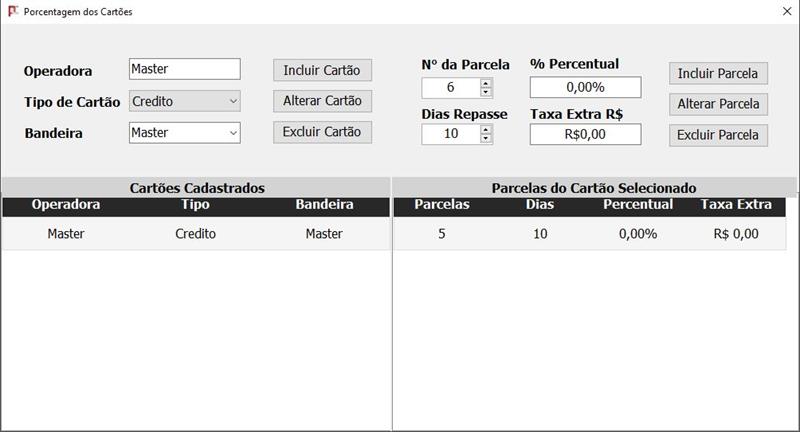Select the Taxa Extra R$ input
800x432 pixels.
click(x=586, y=134)
